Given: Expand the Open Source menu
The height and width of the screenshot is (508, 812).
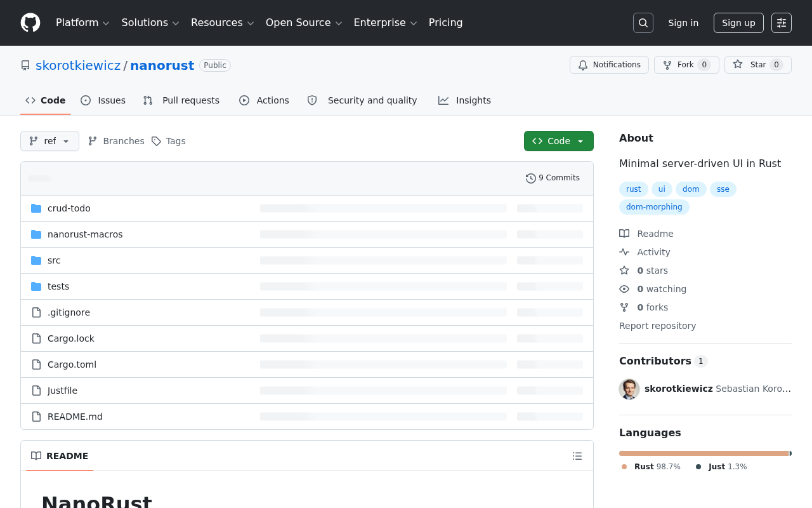Looking at the screenshot, I should click(x=304, y=23).
